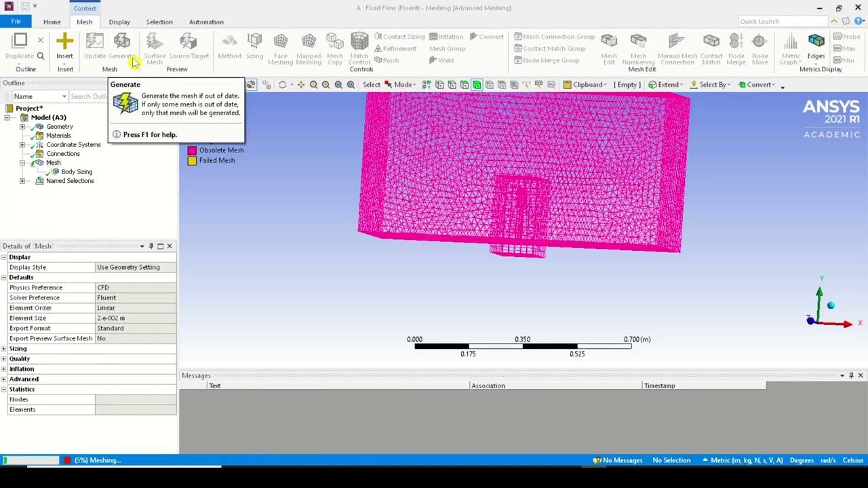Click the Face Meshing icon
868x488 pixels.
point(280,41)
